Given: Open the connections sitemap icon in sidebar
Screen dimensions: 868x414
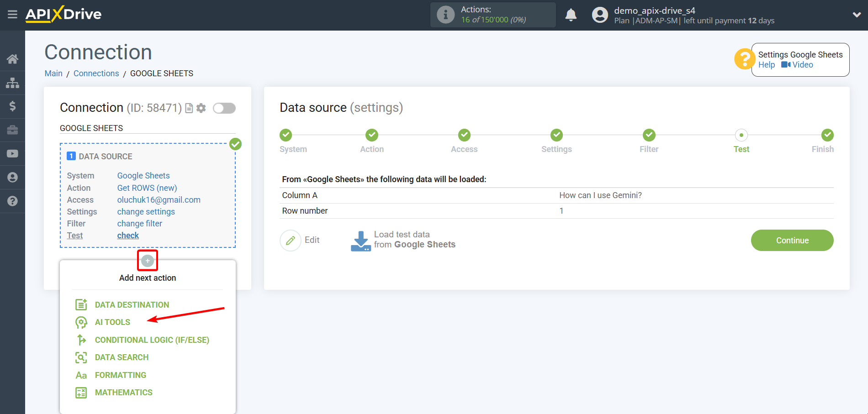Looking at the screenshot, I should (12, 83).
